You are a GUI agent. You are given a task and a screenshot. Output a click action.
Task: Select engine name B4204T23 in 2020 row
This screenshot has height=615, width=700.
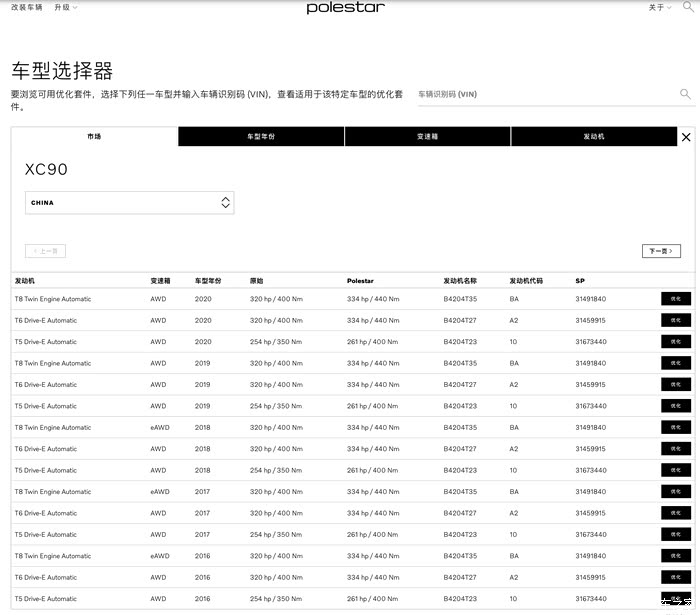coord(460,341)
